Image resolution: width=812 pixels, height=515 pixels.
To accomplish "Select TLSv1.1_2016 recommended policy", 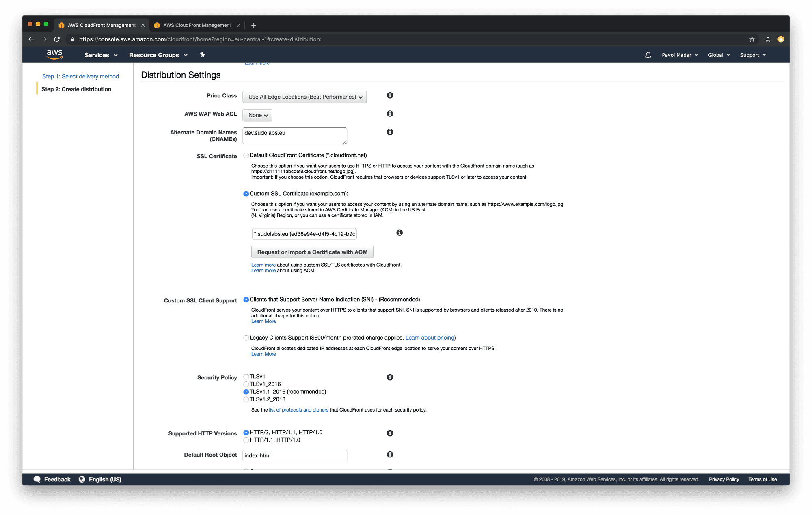I will point(246,392).
